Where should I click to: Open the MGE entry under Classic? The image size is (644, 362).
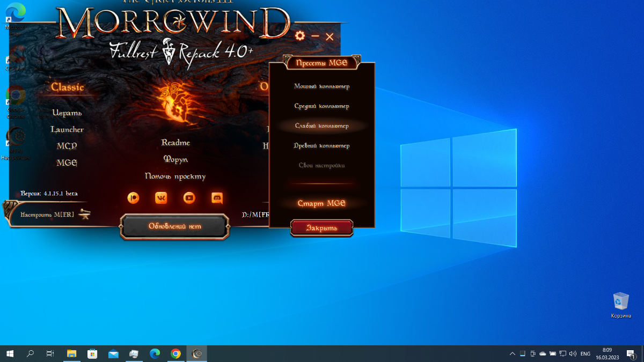(67, 162)
